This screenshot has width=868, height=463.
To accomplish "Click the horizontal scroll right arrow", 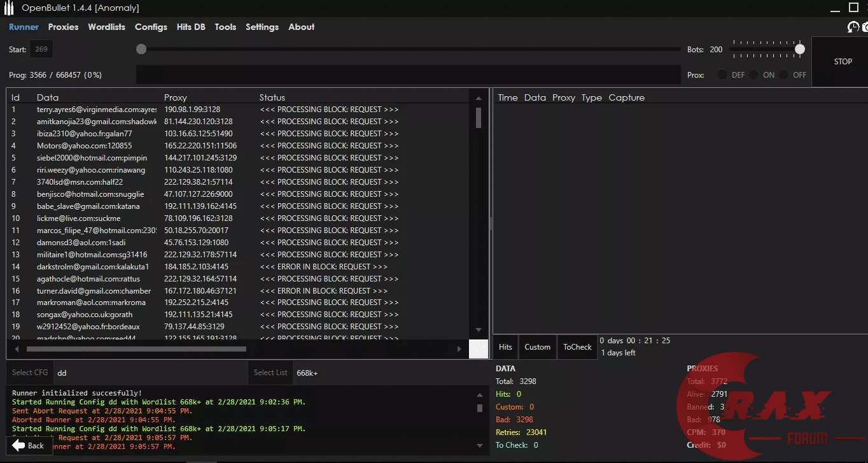I will tap(459, 349).
